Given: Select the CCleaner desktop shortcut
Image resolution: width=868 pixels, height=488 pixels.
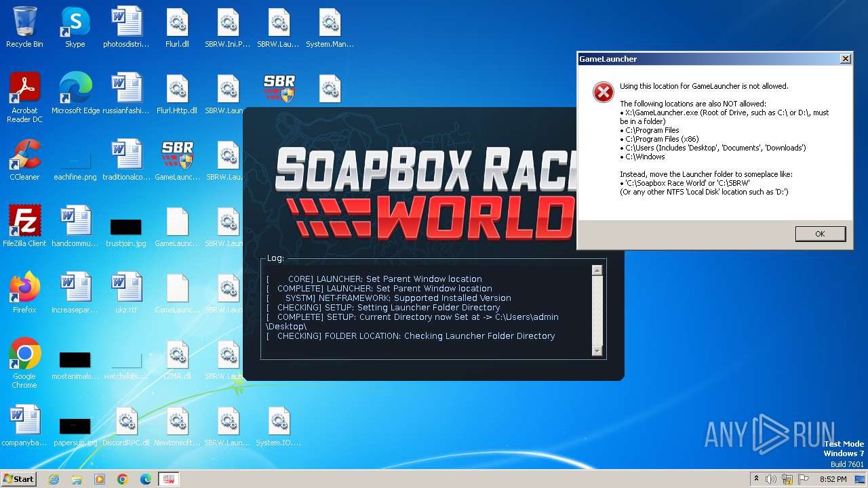Looking at the screenshot, I should 24,161.
